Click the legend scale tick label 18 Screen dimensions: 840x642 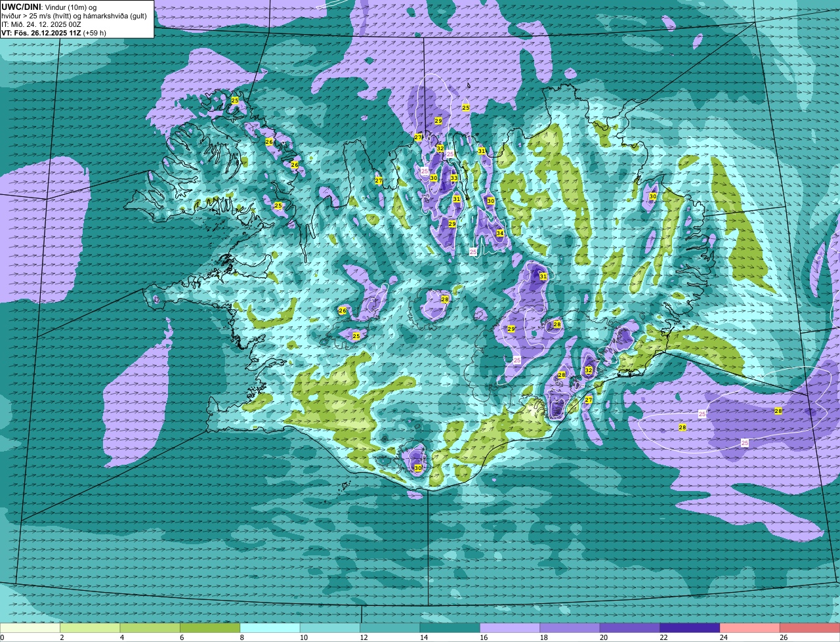(x=544, y=637)
